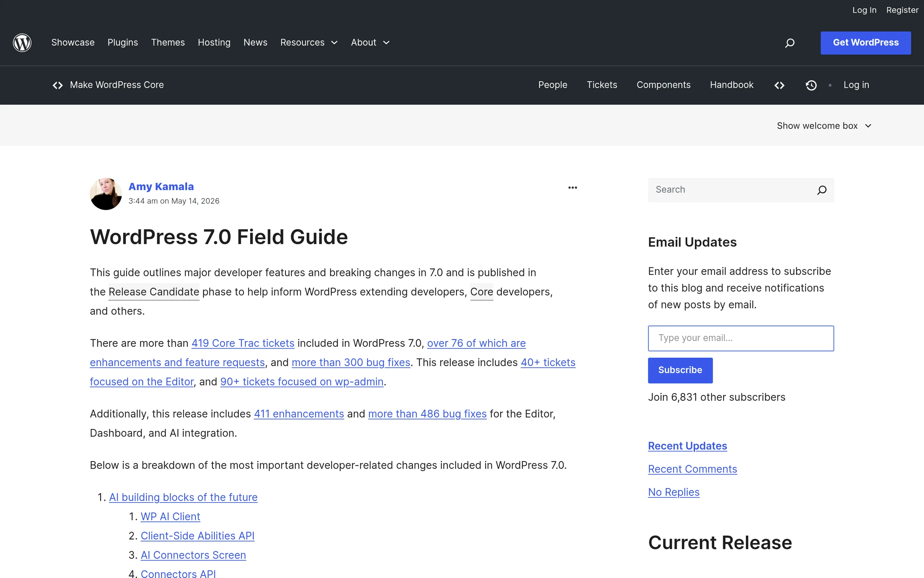The width and height of the screenshot is (924, 578).
Task: Go to the Tickets section
Action: point(602,85)
